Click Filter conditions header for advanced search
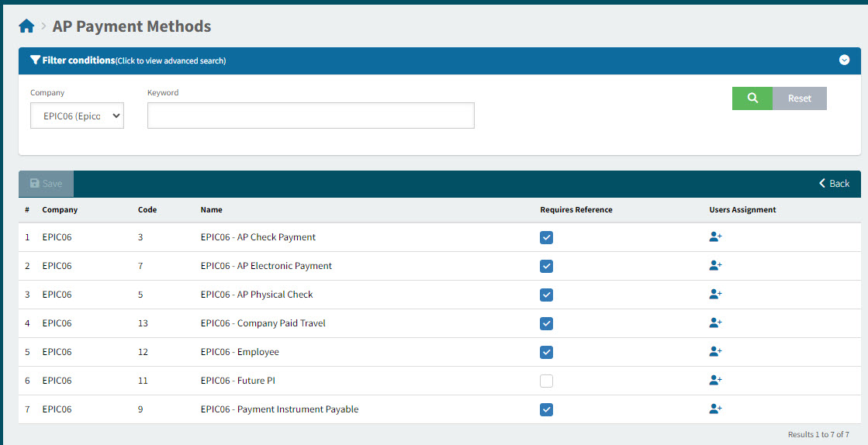Image resolution: width=868 pixels, height=445 pixels. [x=128, y=60]
